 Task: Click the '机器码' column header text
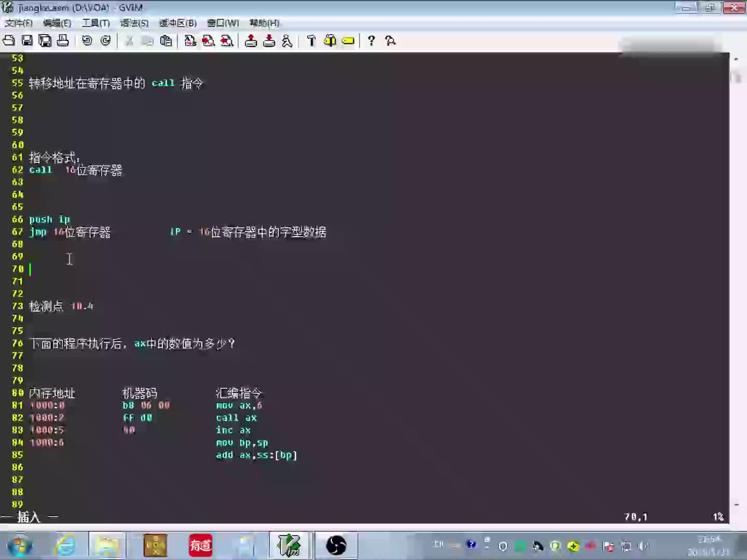pyautogui.click(x=140, y=393)
